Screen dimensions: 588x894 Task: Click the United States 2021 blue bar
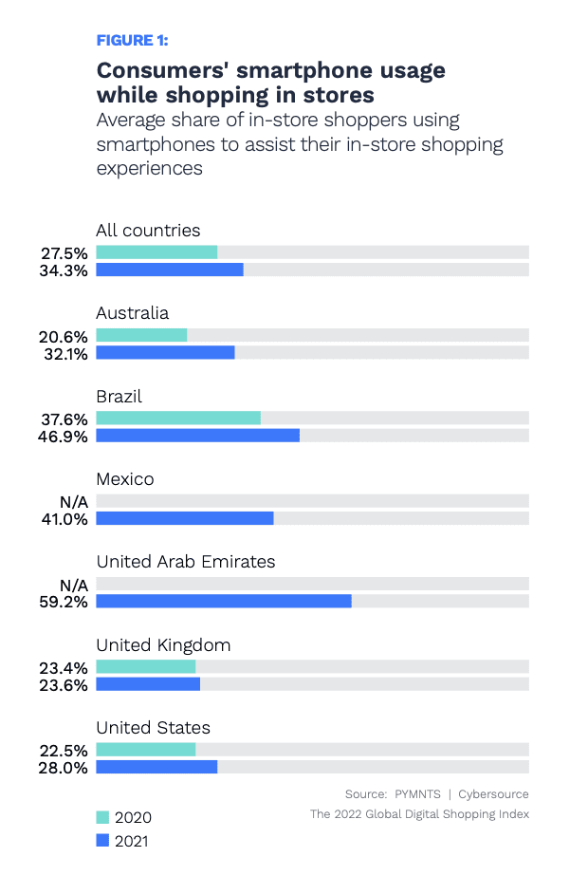156,767
